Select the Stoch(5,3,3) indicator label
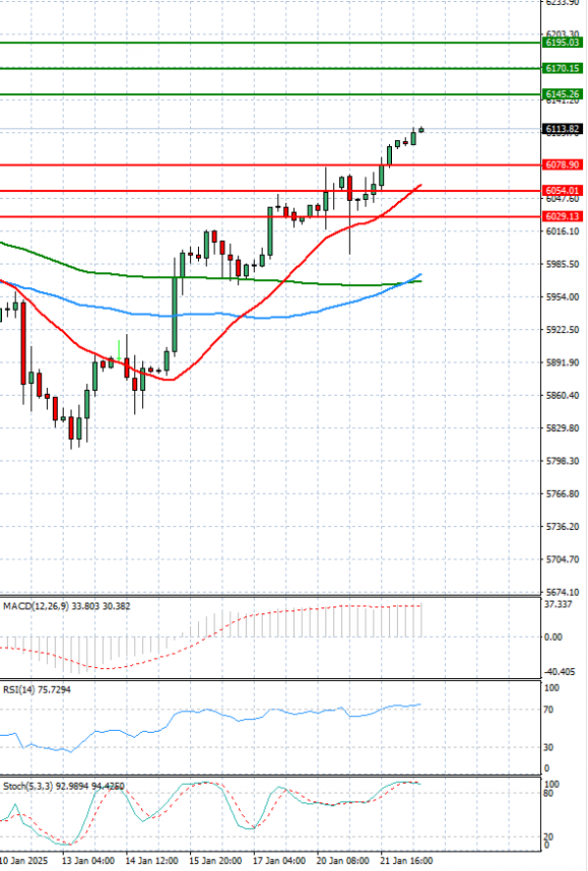 tap(64, 786)
